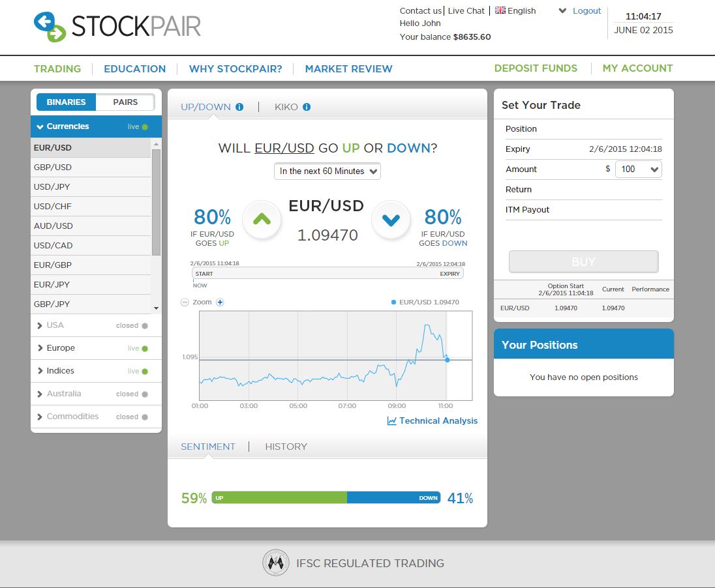Screen dimensions: 715x588
Task: Click the current price dot on chart
Action: (x=448, y=360)
